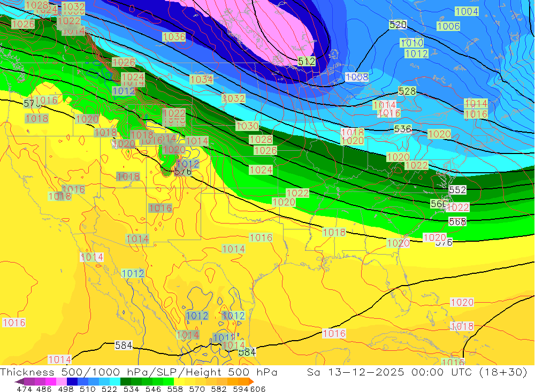Click the 498 legend value
Viewport: 535px width, 392px height.
[66, 389]
